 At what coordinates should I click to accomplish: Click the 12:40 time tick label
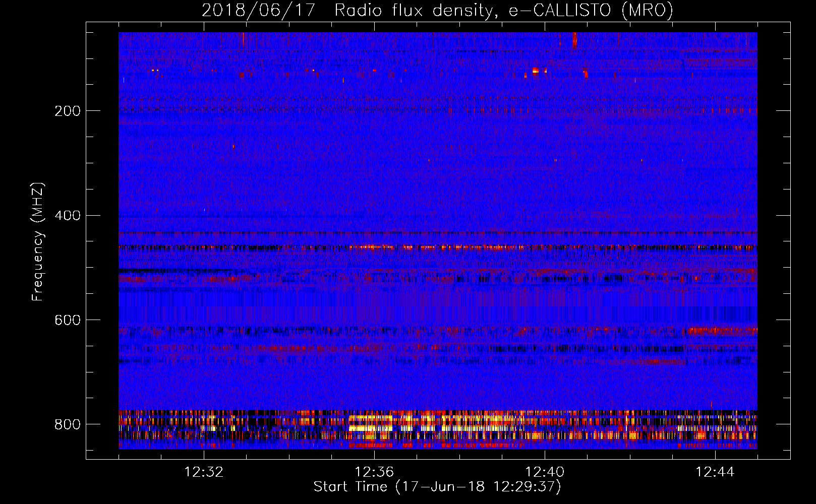[x=545, y=472]
